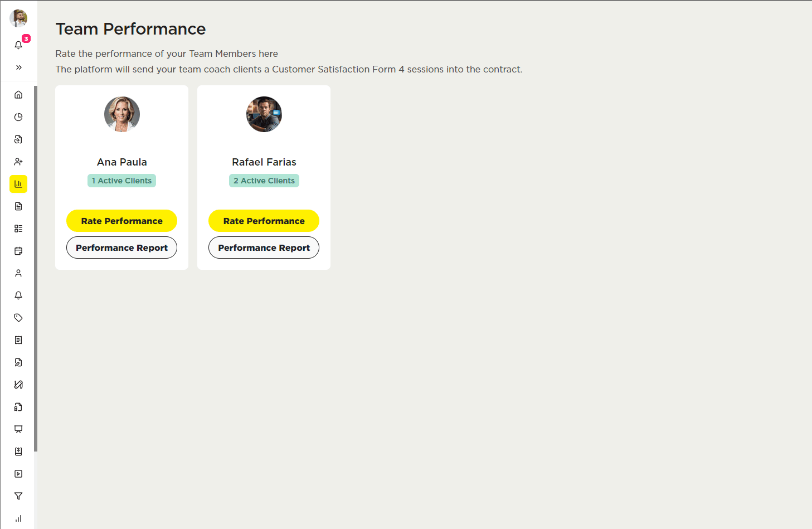Open the video play sidebar icon
The image size is (812, 529).
[18, 474]
